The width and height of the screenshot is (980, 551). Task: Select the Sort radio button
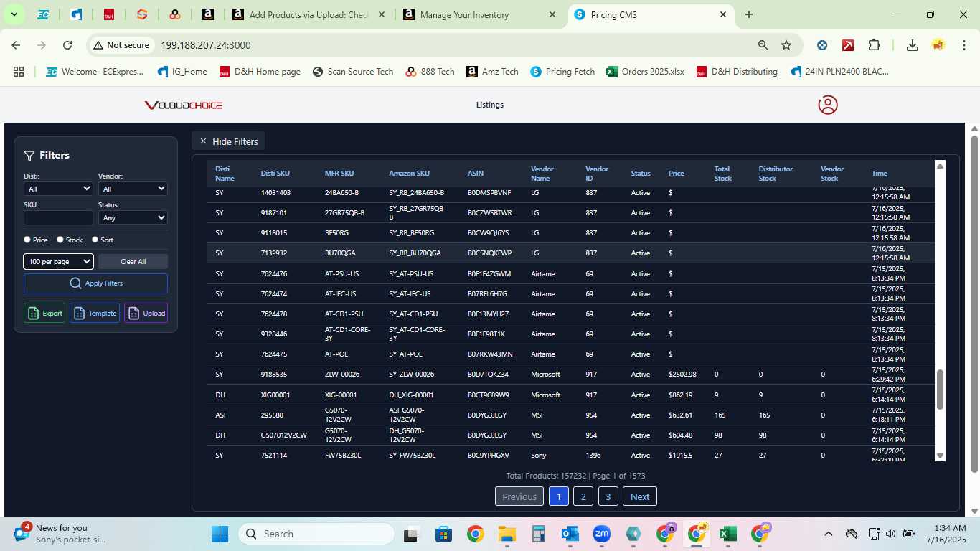95,240
